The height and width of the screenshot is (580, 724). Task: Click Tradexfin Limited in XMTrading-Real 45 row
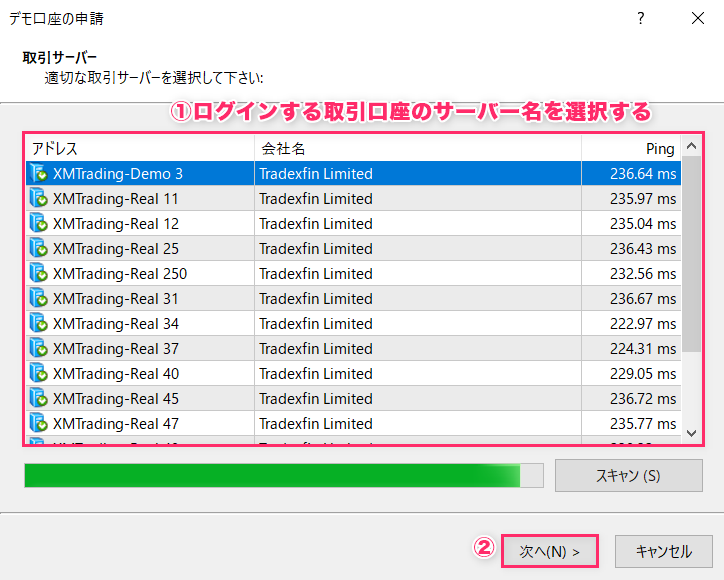pos(316,398)
